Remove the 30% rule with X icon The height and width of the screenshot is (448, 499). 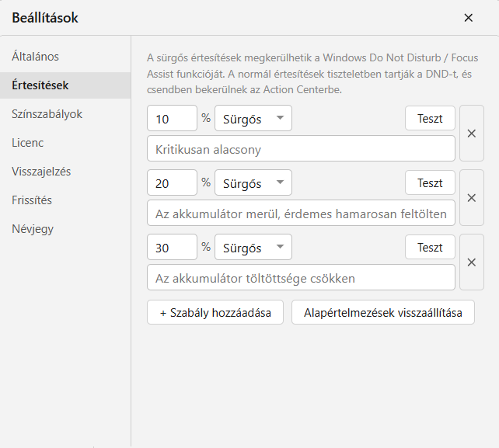click(x=472, y=262)
